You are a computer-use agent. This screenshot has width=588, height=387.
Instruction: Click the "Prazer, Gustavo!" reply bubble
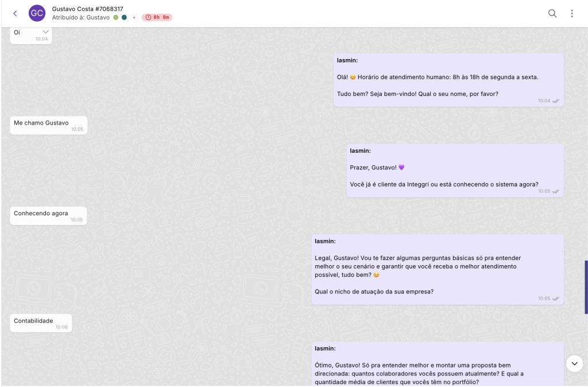[455, 171]
